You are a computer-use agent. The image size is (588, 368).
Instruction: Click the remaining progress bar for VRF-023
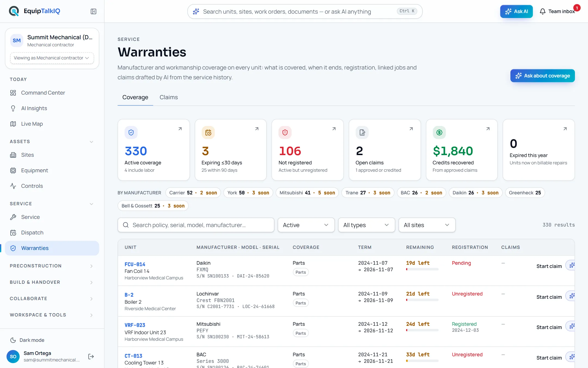click(x=422, y=330)
